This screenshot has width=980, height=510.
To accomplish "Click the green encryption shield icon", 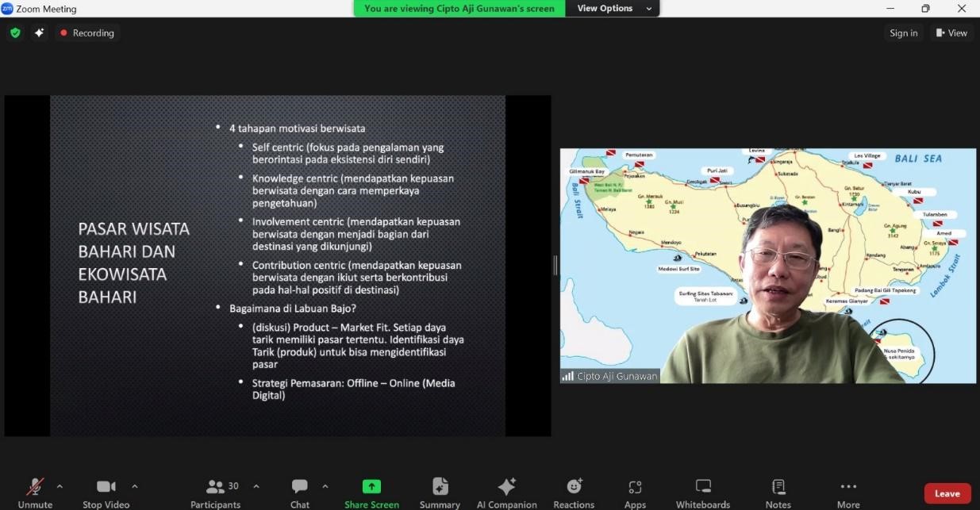I will [15, 33].
